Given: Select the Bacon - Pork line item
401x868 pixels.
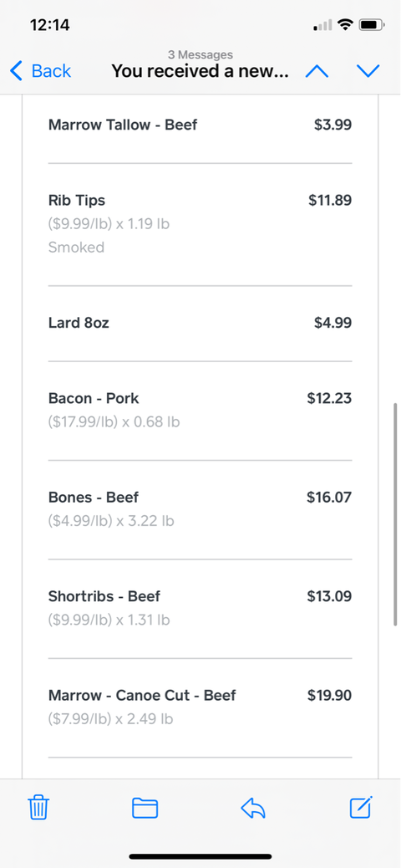Looking at the screenshot, I should click(x=200, y=411).
